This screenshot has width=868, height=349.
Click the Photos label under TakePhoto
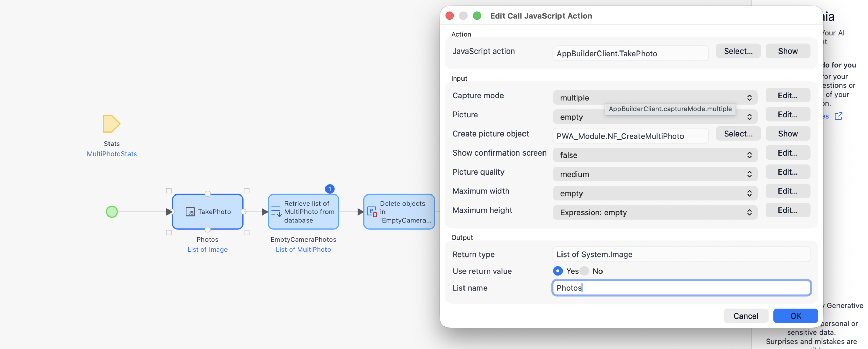208,240
